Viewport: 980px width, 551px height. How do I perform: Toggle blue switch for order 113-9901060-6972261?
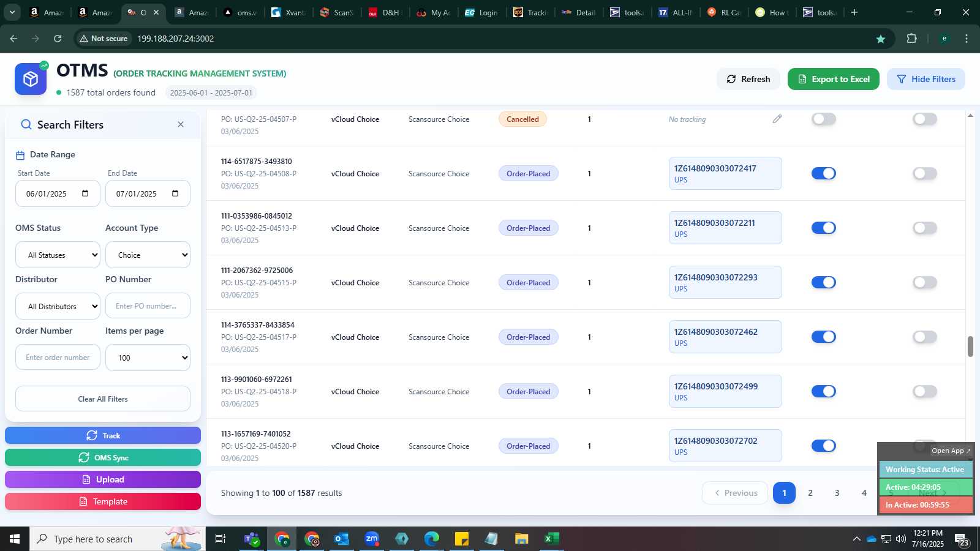coord(824,391)
